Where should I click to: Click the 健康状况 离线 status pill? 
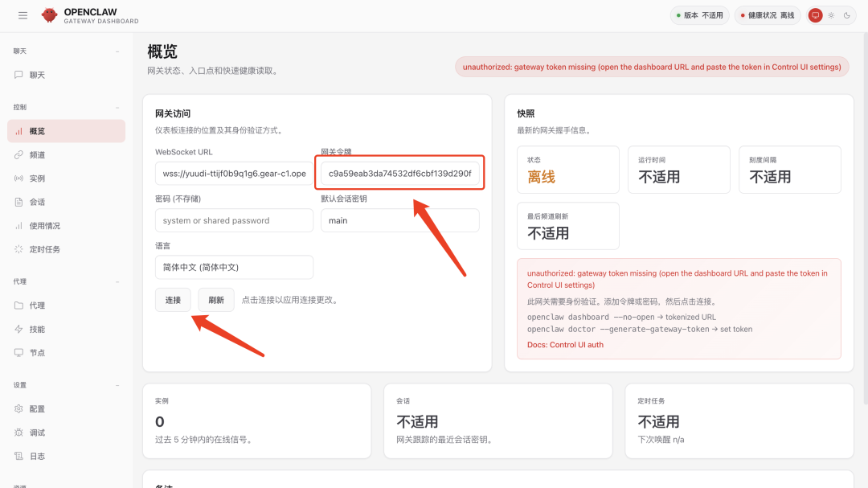point(768,15)
